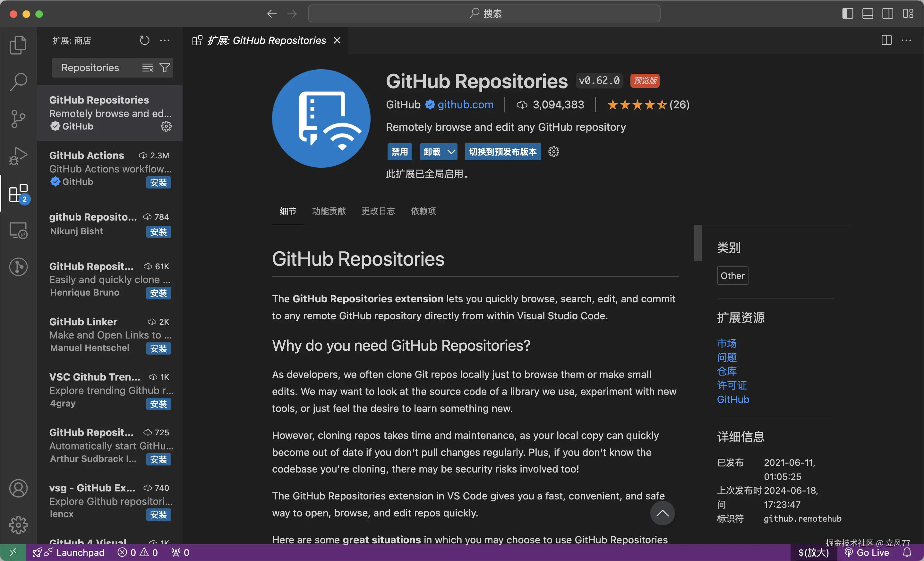Open the 市场 resource link
The image size is (924, 561).
726,343
